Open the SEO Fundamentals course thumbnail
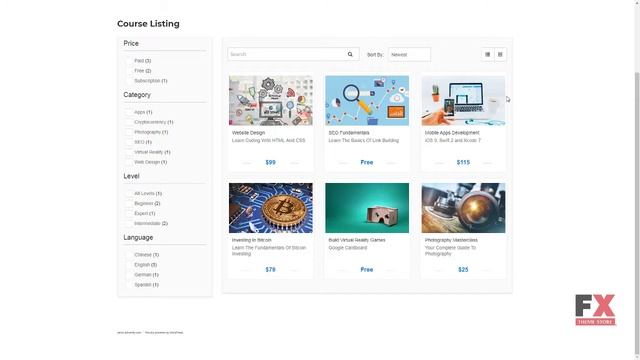640x360 pixels. tap(367, 100)
